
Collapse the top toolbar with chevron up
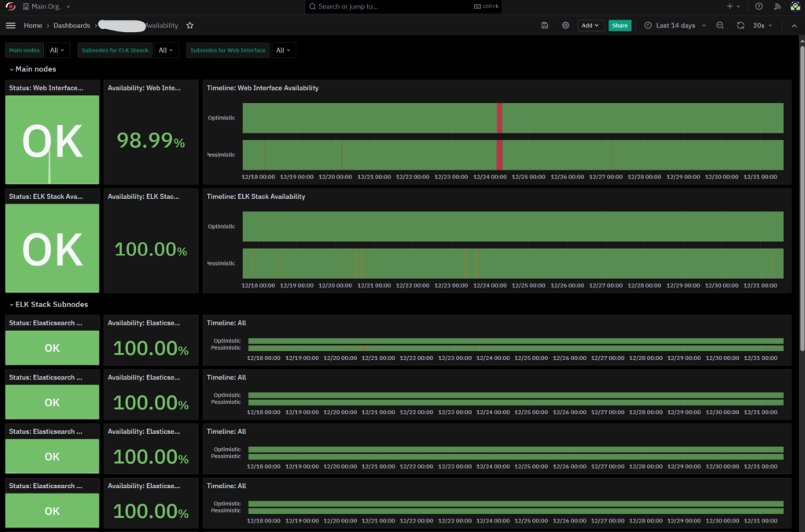point(794,26)
